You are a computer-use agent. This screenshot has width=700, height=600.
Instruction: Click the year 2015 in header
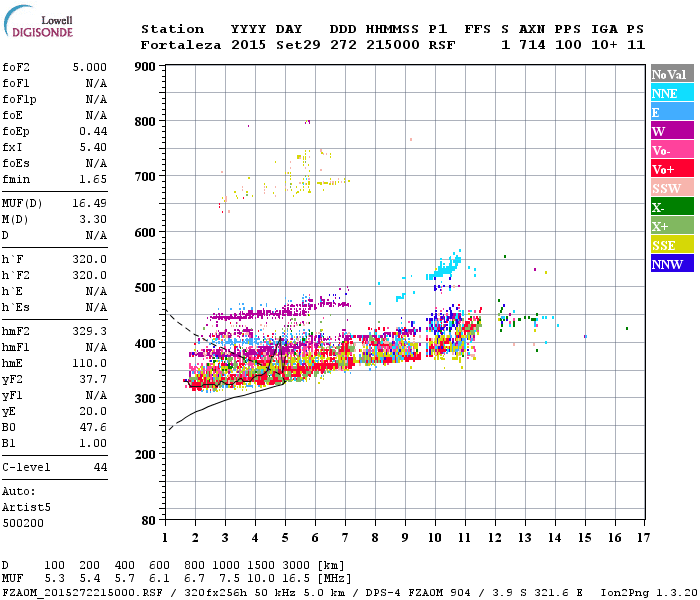pos(248,45)
